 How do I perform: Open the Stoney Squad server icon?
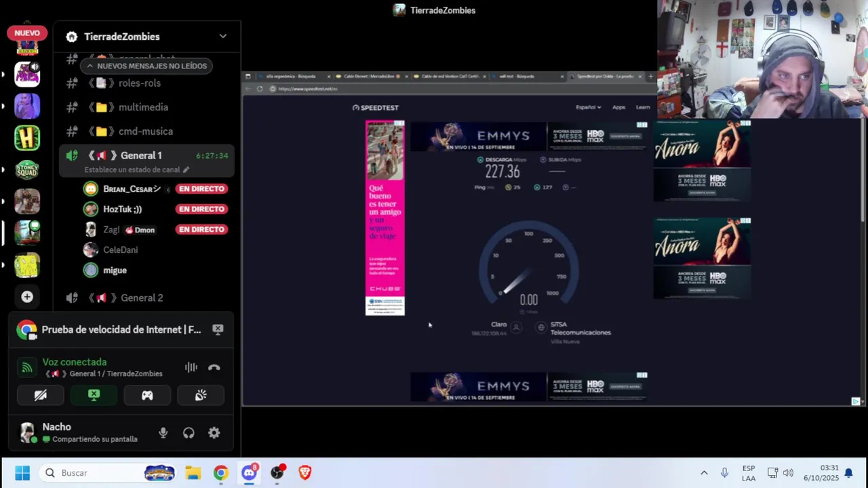click(x=27, y=169)
